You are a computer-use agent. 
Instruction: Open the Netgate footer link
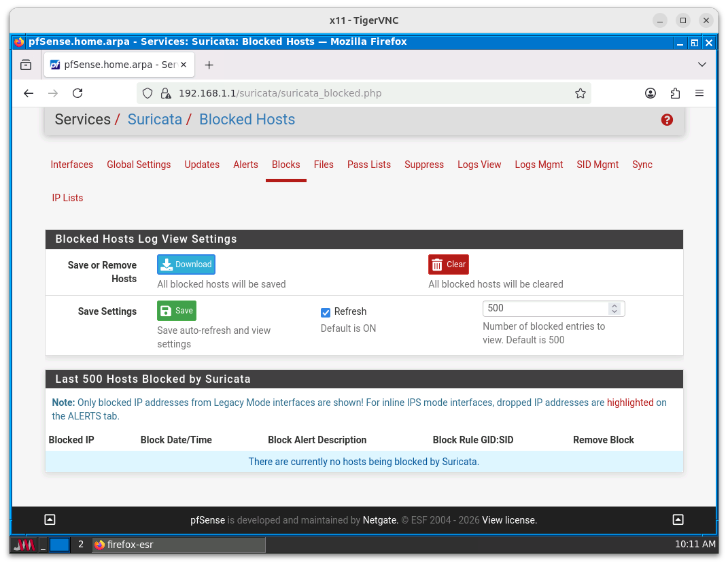click(x=380, y=520)
